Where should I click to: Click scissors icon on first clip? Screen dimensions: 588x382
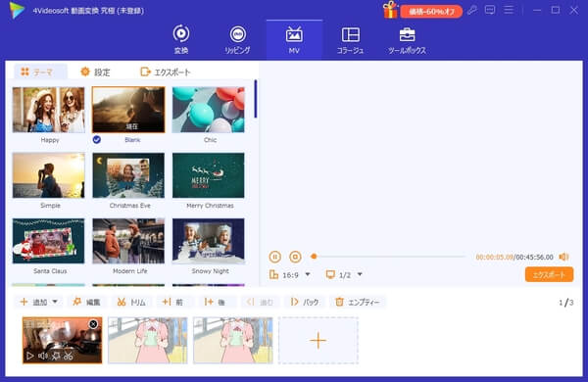69,356
